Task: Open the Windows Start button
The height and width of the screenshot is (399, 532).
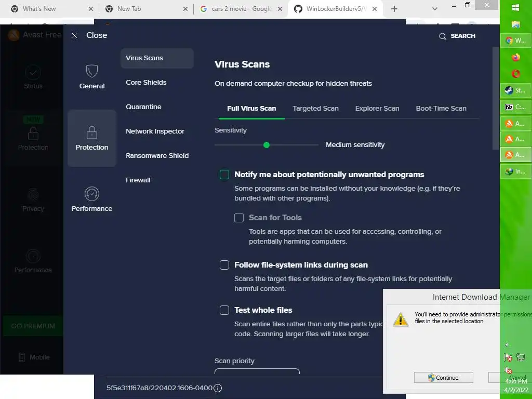Action: coord(516,8)
